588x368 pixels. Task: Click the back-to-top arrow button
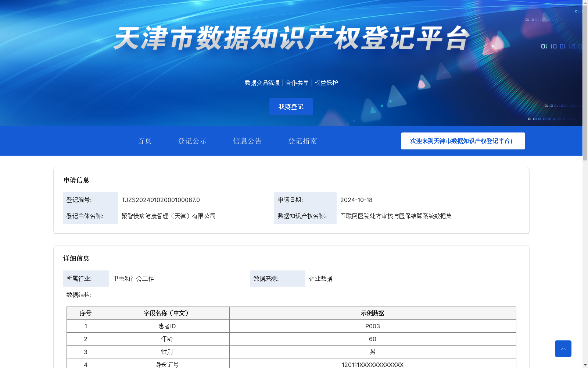563,348
